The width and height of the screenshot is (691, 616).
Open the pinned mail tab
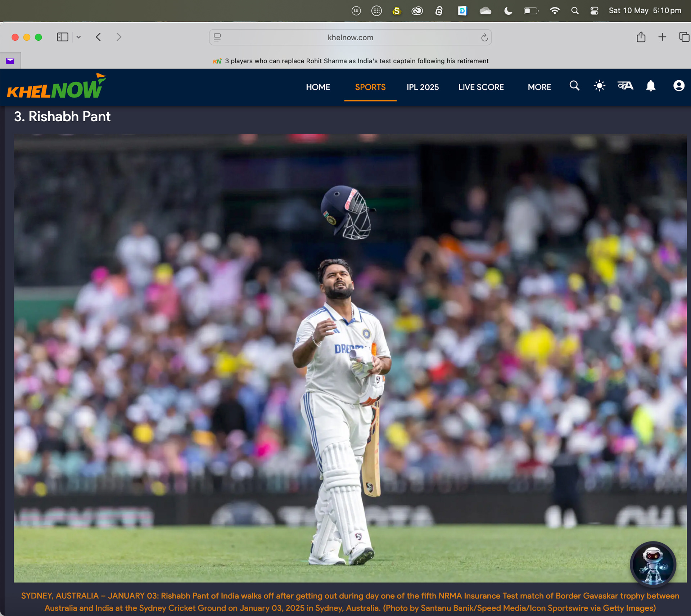(10, 61)
